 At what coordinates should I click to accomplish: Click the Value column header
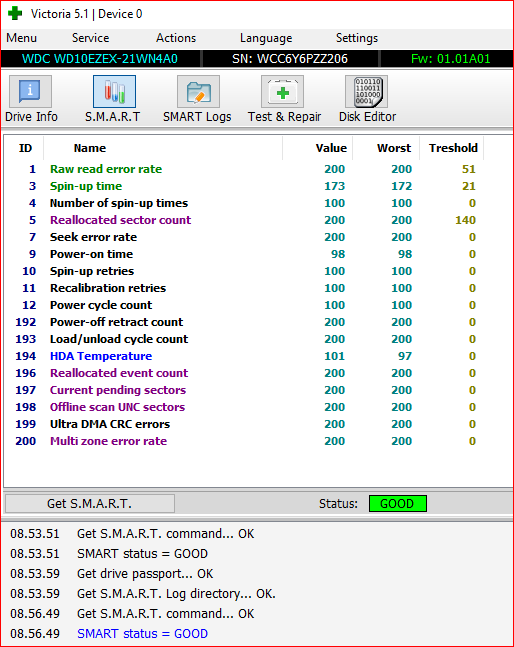coord(331,148)
